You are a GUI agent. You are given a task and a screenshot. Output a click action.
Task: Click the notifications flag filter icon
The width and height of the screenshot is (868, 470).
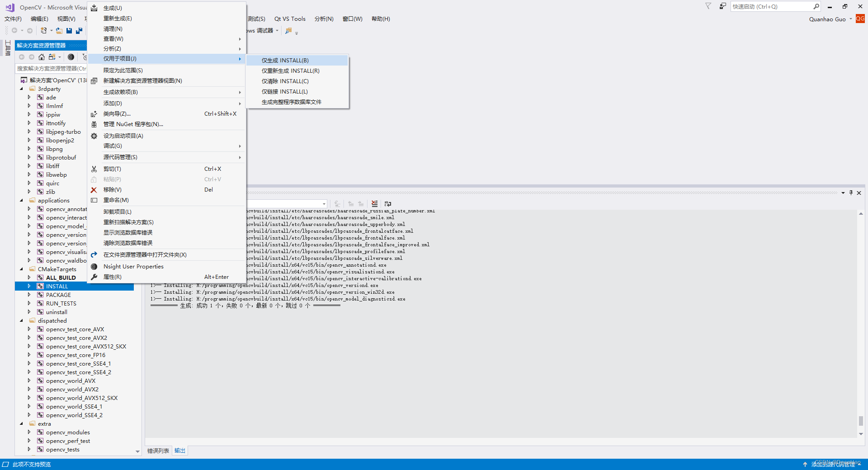point(708,6)
